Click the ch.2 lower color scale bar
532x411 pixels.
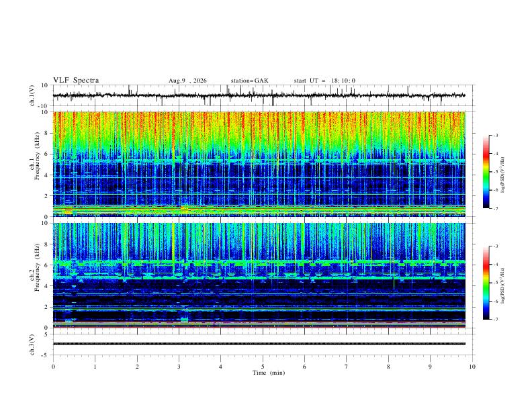[x=486, y=283]
